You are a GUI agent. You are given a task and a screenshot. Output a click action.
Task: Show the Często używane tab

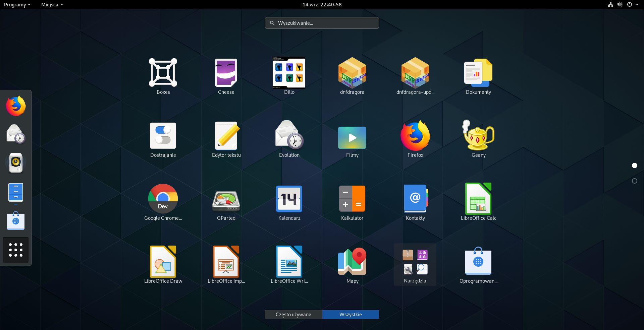pos(293,315)
